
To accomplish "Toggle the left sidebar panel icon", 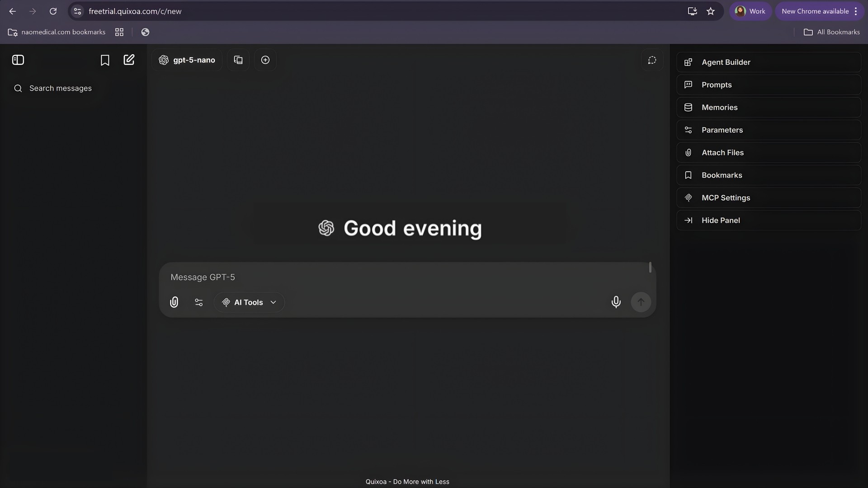I will click(18, 60).
